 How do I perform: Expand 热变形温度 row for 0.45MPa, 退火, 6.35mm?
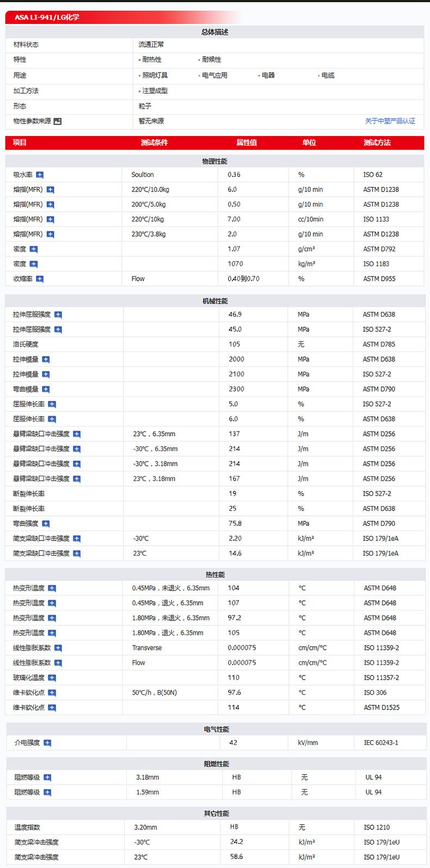tap(52, 603)
